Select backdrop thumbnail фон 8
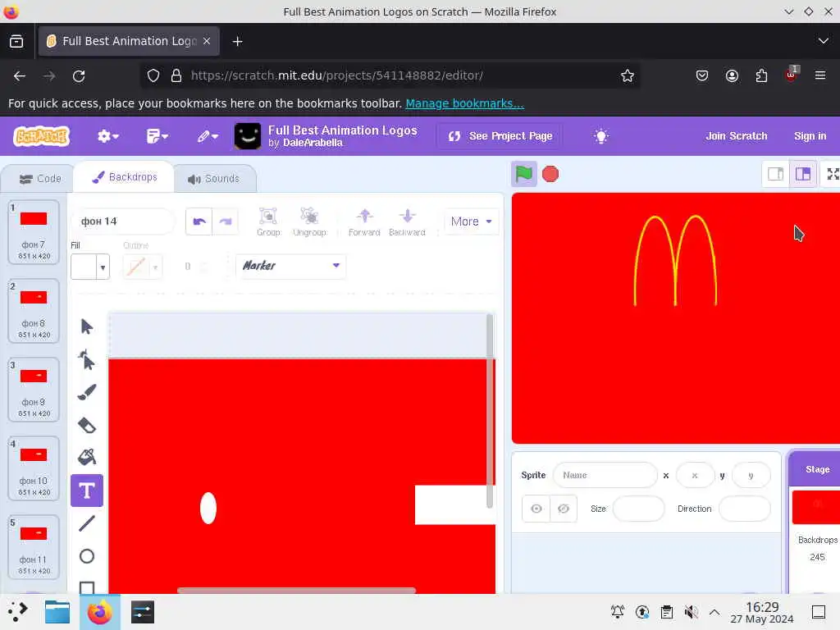840x630 pixels. (x=34, y=311)
